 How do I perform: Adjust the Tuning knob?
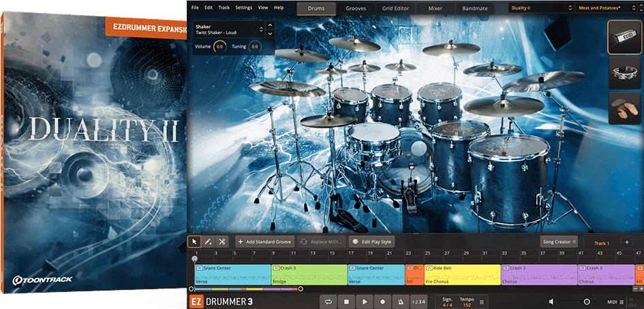click(255, 47)
